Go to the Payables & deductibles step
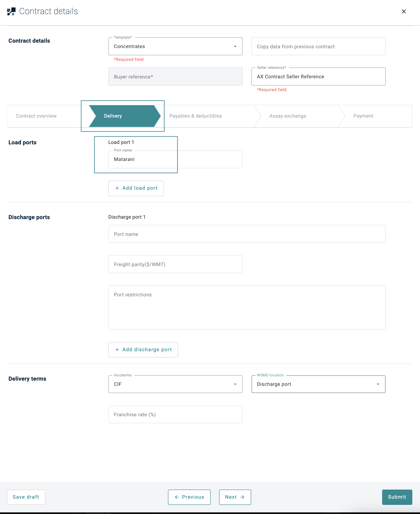This screenshot has height=514, width=420. [196, 116]
